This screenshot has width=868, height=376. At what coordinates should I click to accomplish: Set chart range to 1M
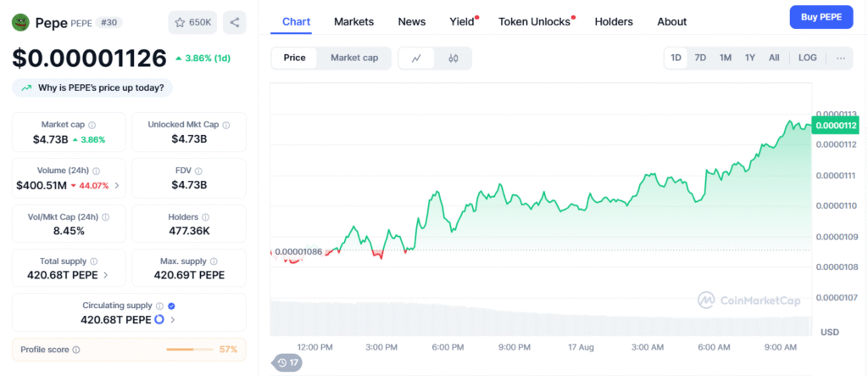pyautogui.click(x=726, y=58)
